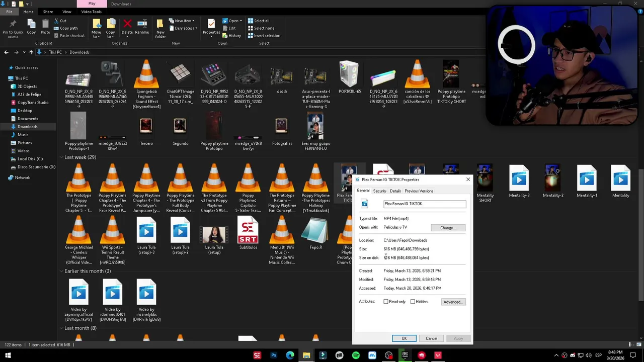Screen dimensions: 644x362
Task: Collapse the Earlier this month (3) group
Action: click(x=61, y=271)
